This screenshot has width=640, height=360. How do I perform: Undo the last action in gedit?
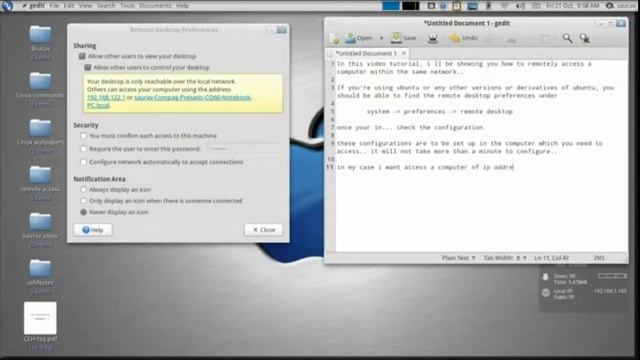coord(464,38)
